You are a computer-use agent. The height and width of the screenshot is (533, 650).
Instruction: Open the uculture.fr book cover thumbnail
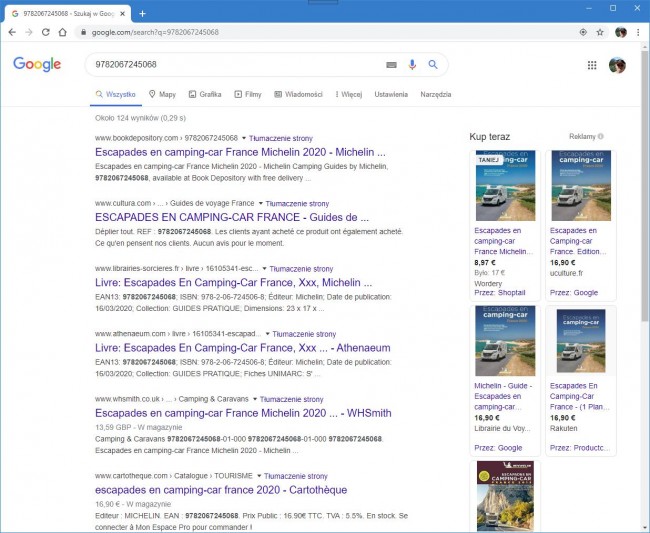coord(581,185)
